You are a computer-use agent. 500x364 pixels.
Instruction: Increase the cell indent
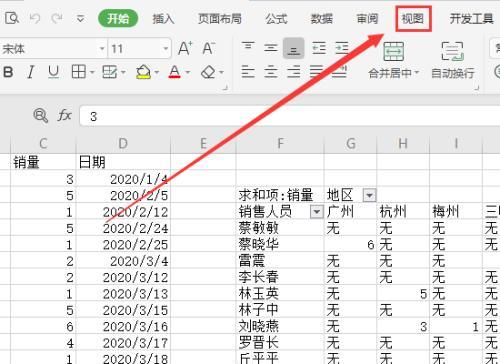tap(342, 48)
